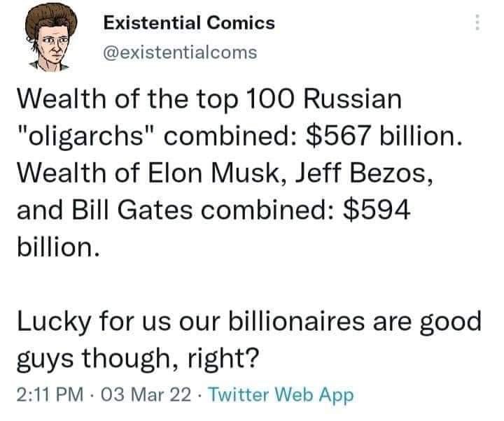504x421 pixels.
Task: Open the Existential Comics display name
Action: tap(188, 23)
